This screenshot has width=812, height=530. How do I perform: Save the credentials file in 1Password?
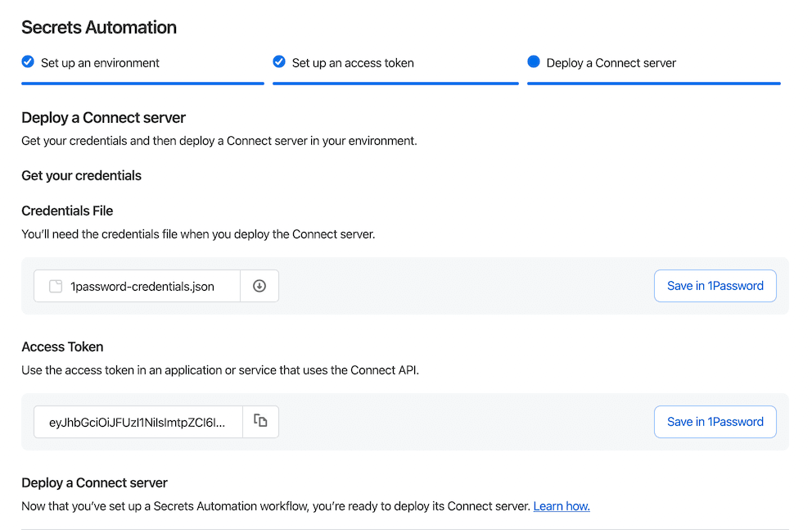click(x=715, y=286)
